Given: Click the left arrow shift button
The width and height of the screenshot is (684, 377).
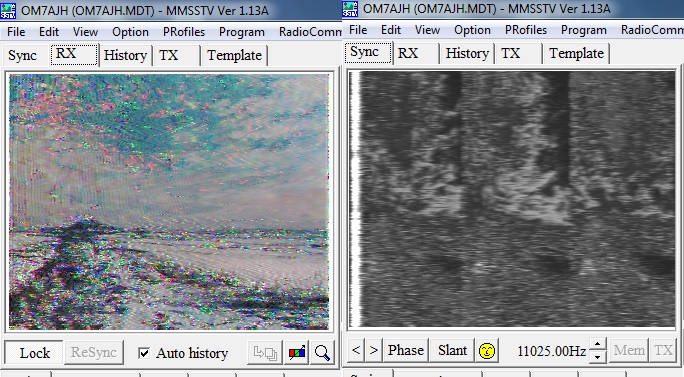Looking at the screenshot, I should click(356, 350).
